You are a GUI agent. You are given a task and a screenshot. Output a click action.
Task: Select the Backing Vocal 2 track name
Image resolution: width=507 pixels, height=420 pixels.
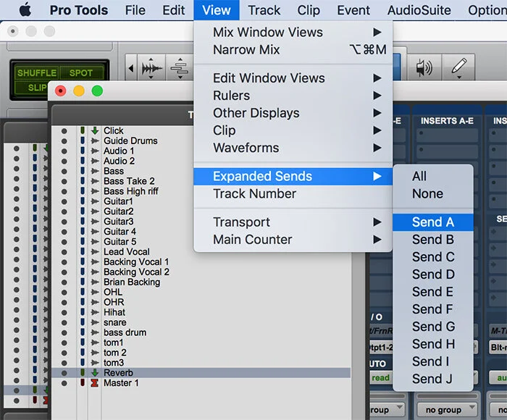(136, 272)
